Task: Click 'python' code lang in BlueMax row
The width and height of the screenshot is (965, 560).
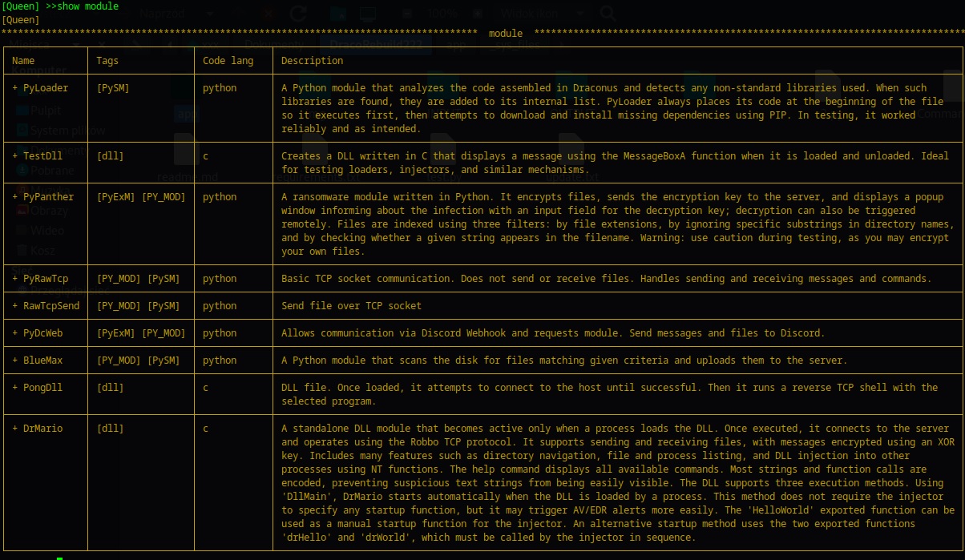Action: pos(220,361)
